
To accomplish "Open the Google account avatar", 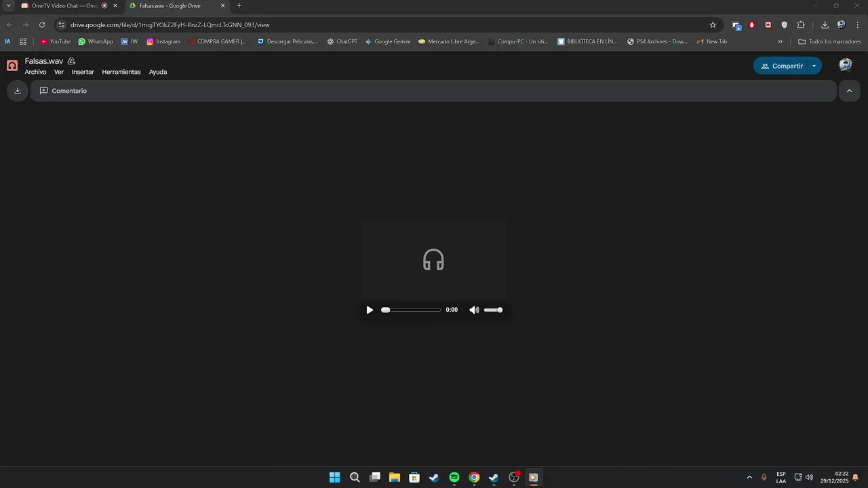I will (x=845, y=65).
